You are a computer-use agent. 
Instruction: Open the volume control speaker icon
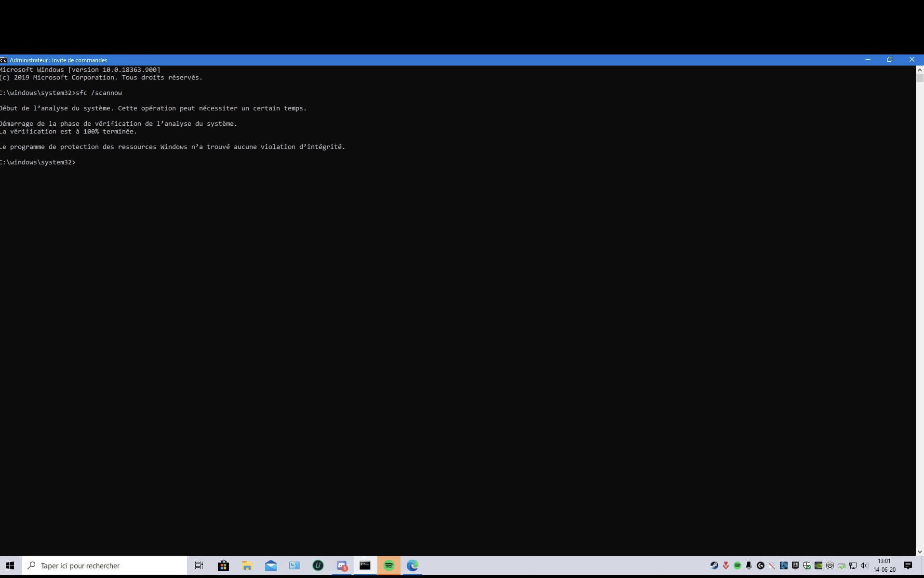(864, 565)
